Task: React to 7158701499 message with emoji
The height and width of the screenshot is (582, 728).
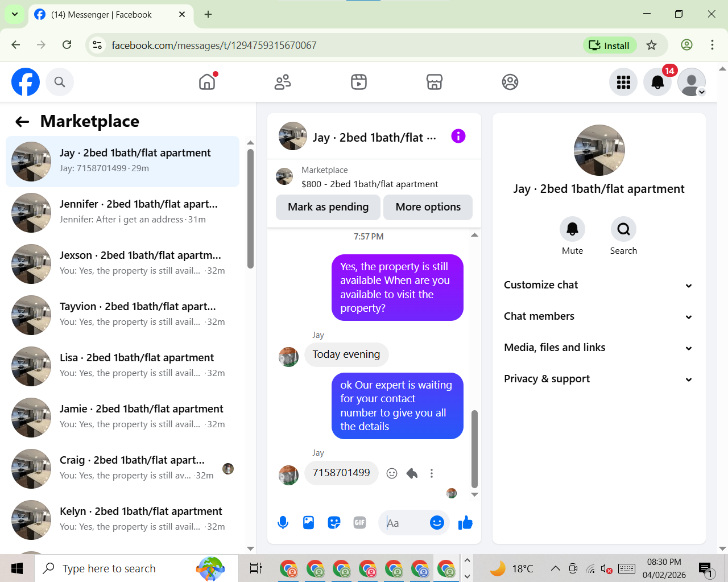Action: coord(392,473)
